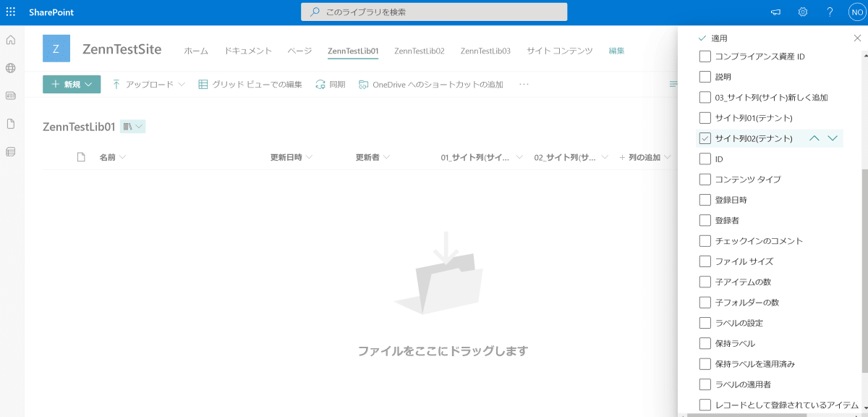Open 名前 column header menu
The height and width of the screenshot is (417, 868).
click(113, 157)
